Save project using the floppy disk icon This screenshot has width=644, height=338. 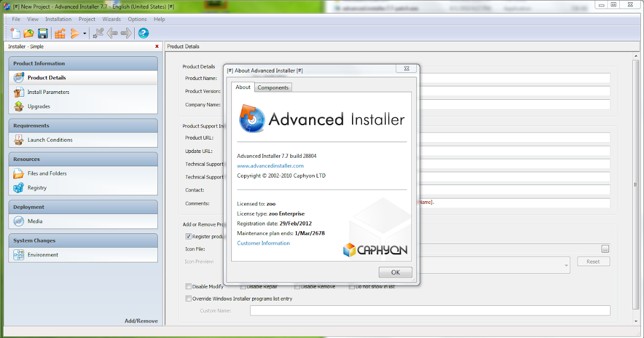coord(43,33)
